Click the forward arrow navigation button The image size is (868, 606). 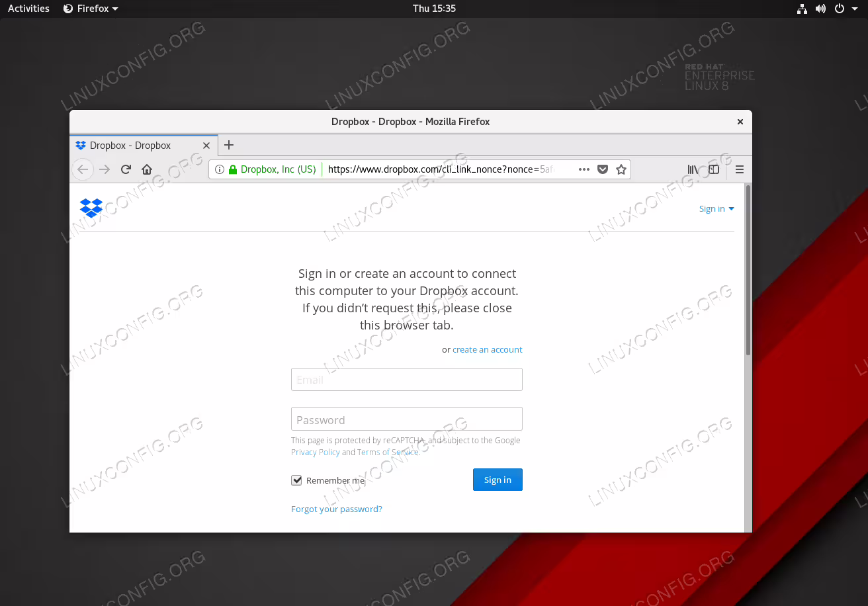[105, 169]
